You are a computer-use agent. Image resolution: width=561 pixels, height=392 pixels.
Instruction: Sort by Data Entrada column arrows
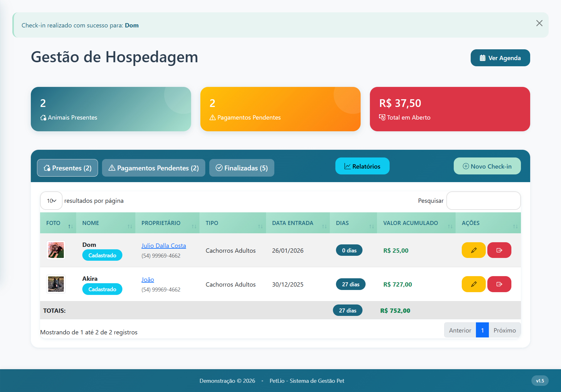tap(324, 227)
